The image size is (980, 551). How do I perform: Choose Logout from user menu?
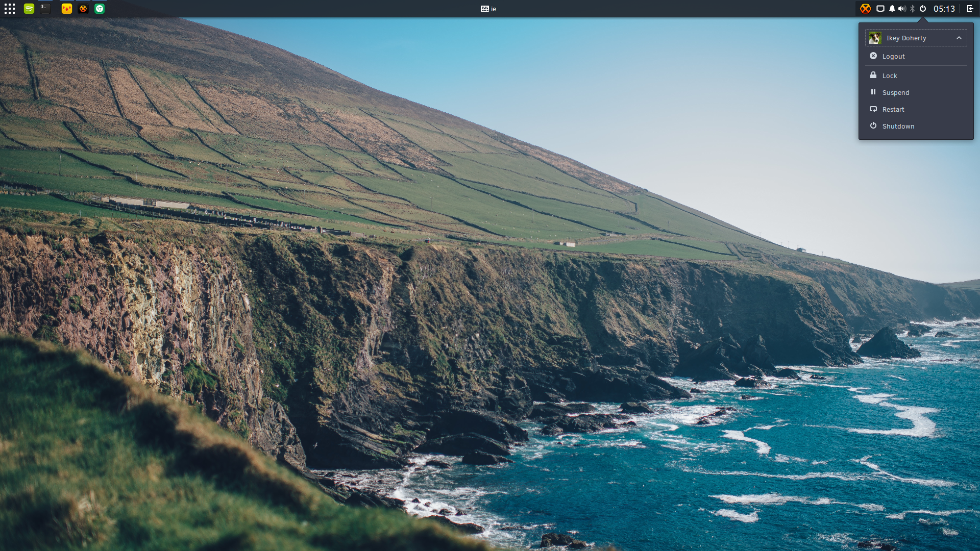point(916,56)
